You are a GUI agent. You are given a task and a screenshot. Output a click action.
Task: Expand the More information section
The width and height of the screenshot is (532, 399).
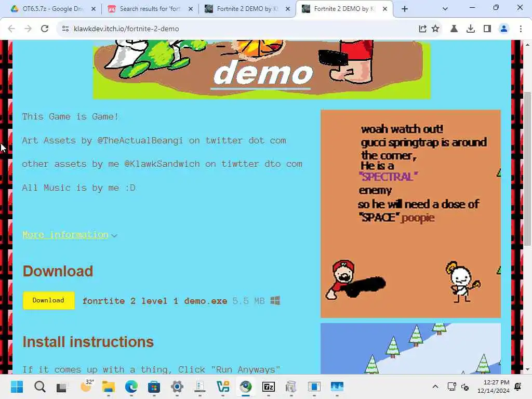70,235
